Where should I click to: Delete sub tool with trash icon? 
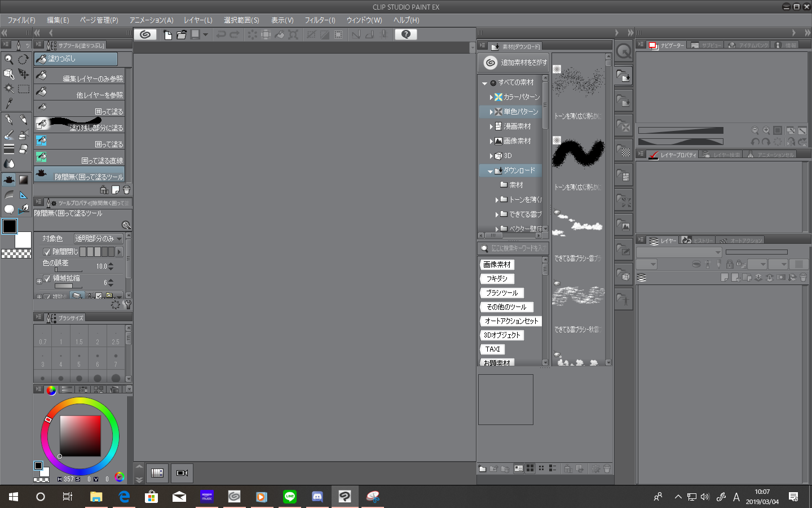coord(126,190)
